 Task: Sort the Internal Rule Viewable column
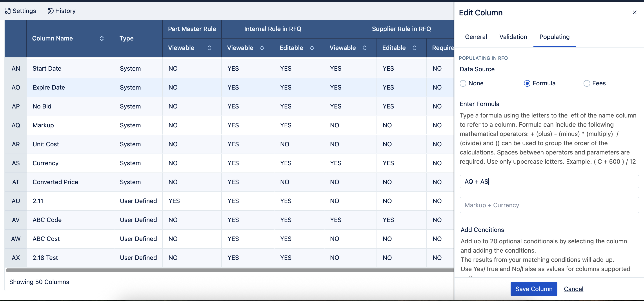point(262,48)
